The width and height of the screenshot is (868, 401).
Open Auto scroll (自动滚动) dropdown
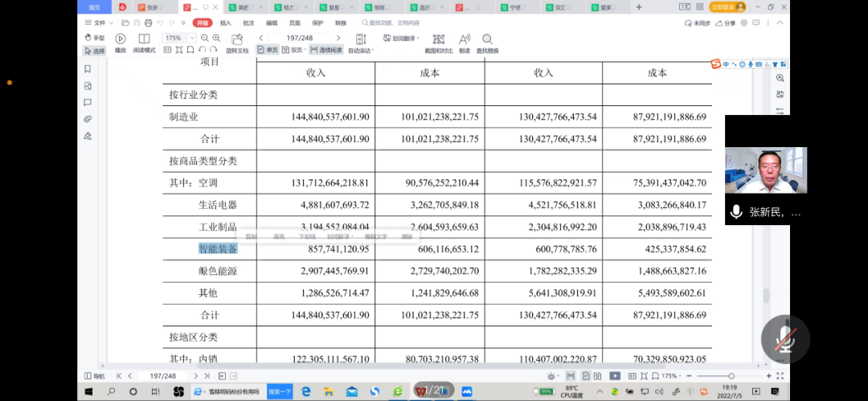[x=360, y=51]
